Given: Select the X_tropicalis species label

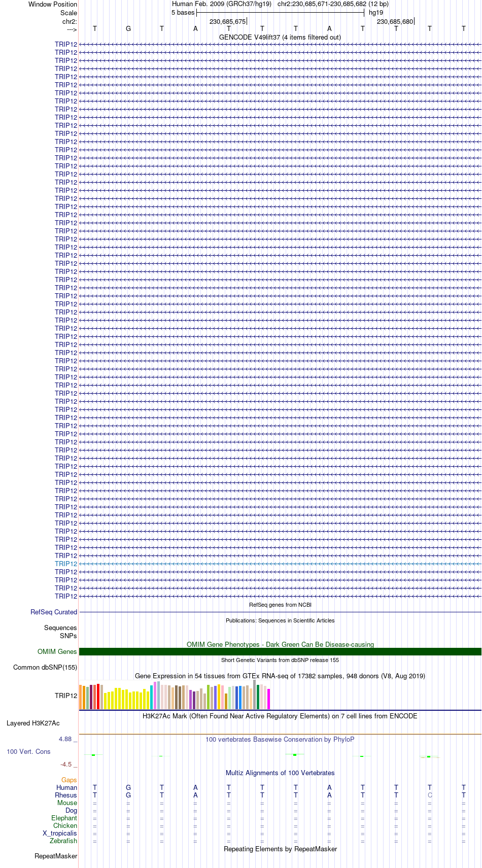Looking at the screenshot, I should (x=60, y=833).
